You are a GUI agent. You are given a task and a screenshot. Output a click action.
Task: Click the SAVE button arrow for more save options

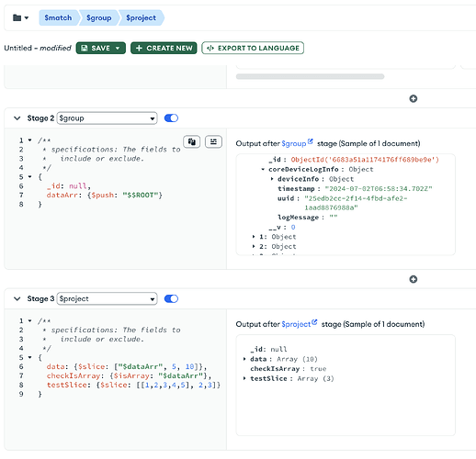coord(118,48)
